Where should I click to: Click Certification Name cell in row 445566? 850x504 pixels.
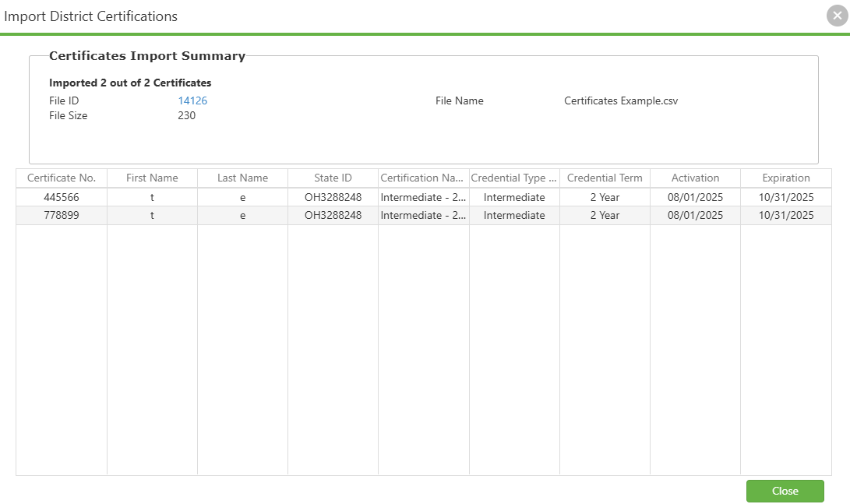point(423,197)
